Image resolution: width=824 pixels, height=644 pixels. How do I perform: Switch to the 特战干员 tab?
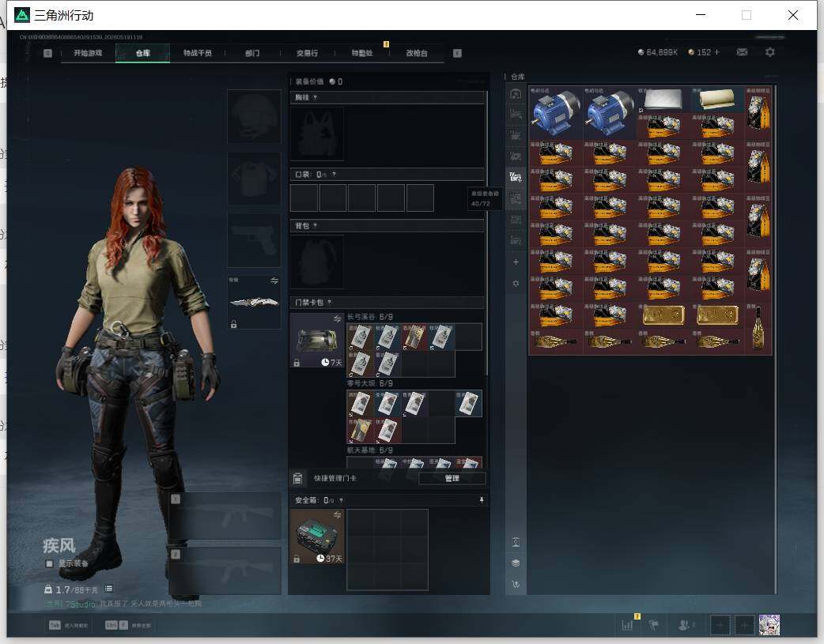(x=198, y=53)
